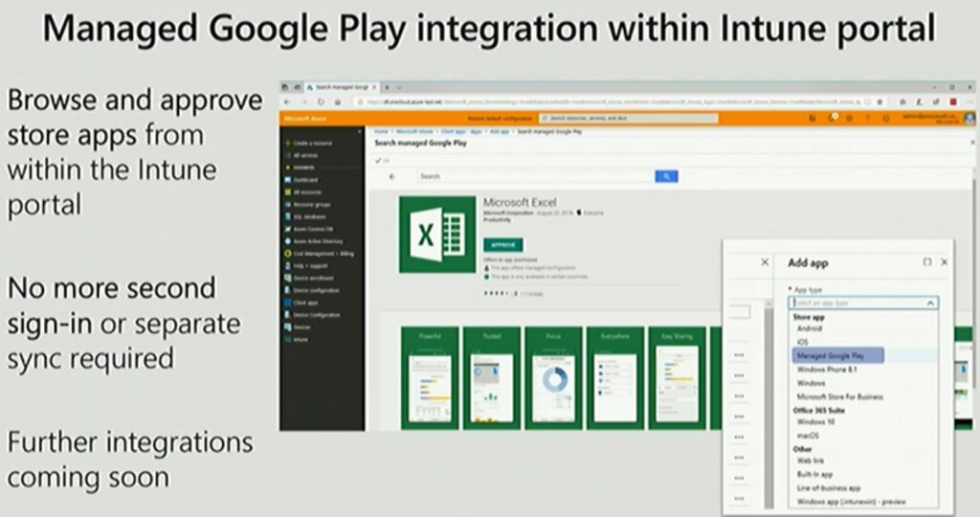Click the Microsoft Intune breadcrumb link
The image size is (980, 517).
point(414,132)
